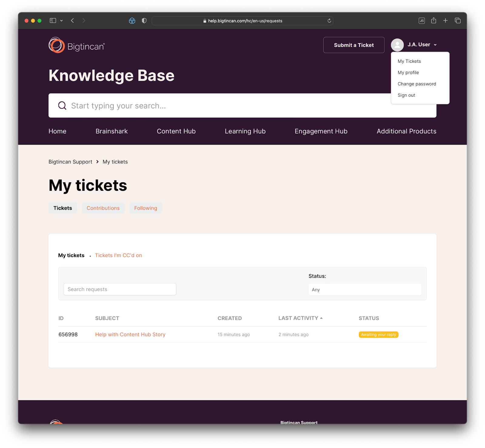Viewport: 485px width, 448px height.
Task: Open the JS extension icon
Action: tap(422, 21)
